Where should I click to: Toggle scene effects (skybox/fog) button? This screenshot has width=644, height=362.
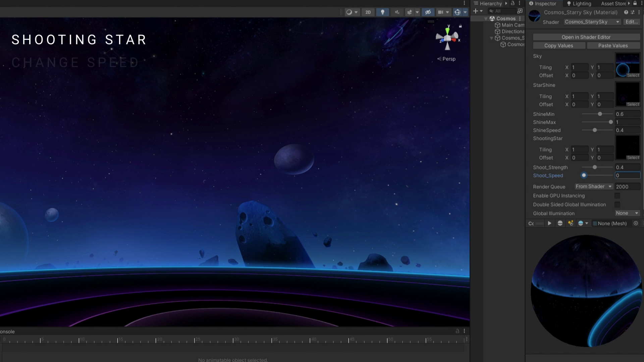click(x=410, y=12)
